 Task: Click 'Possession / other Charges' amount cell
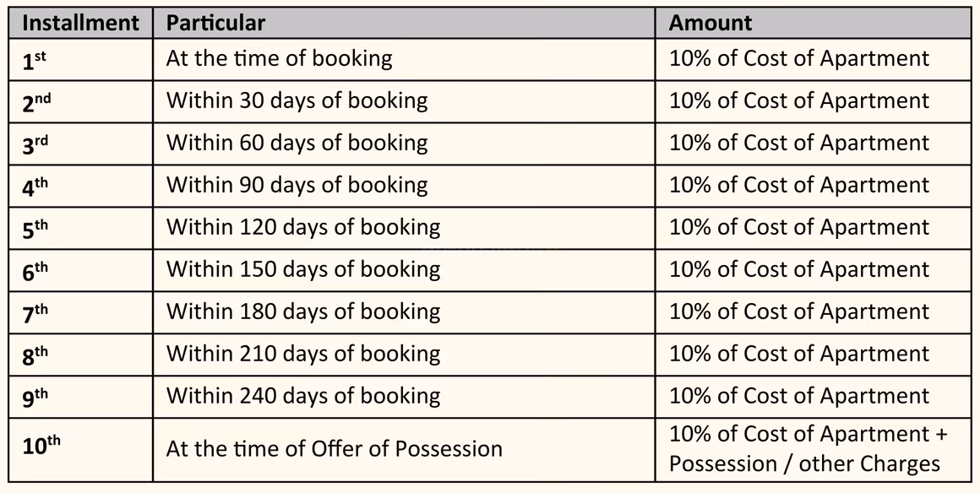pos(813,450)
